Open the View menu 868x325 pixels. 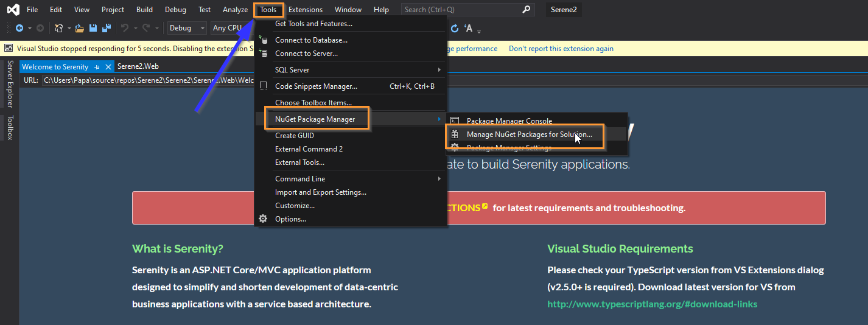(x=82, y=10)
